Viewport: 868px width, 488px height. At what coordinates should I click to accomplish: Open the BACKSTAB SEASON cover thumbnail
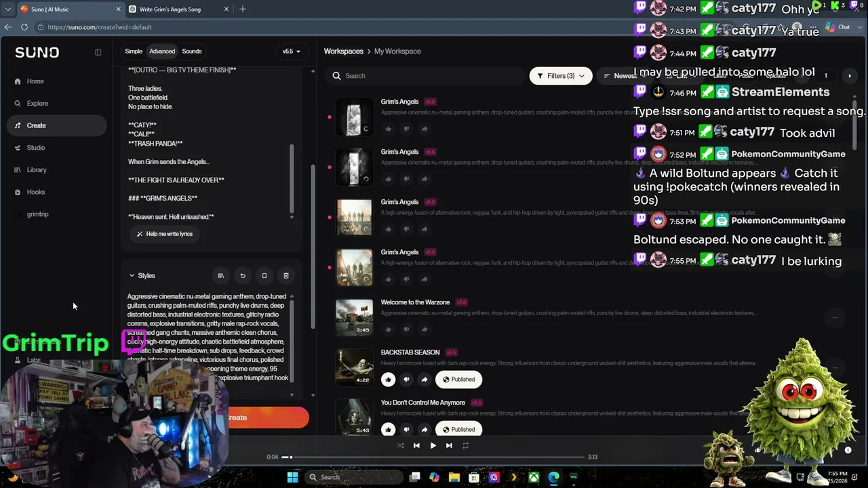[x=354, y=367]
